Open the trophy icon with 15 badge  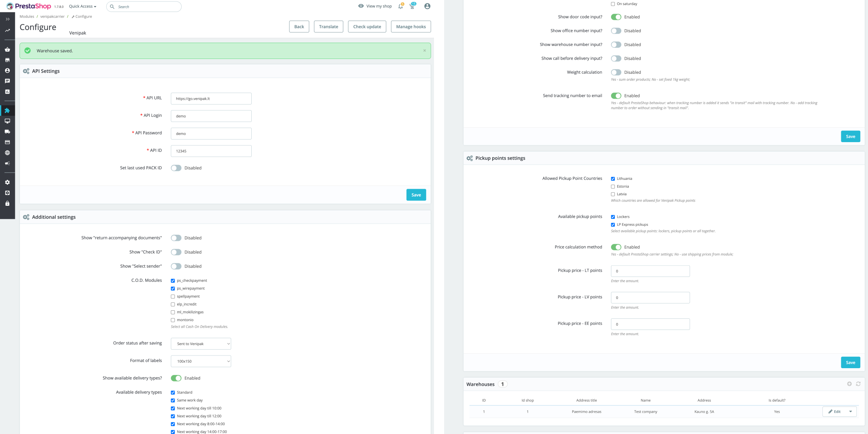click(x=412, y=6)
